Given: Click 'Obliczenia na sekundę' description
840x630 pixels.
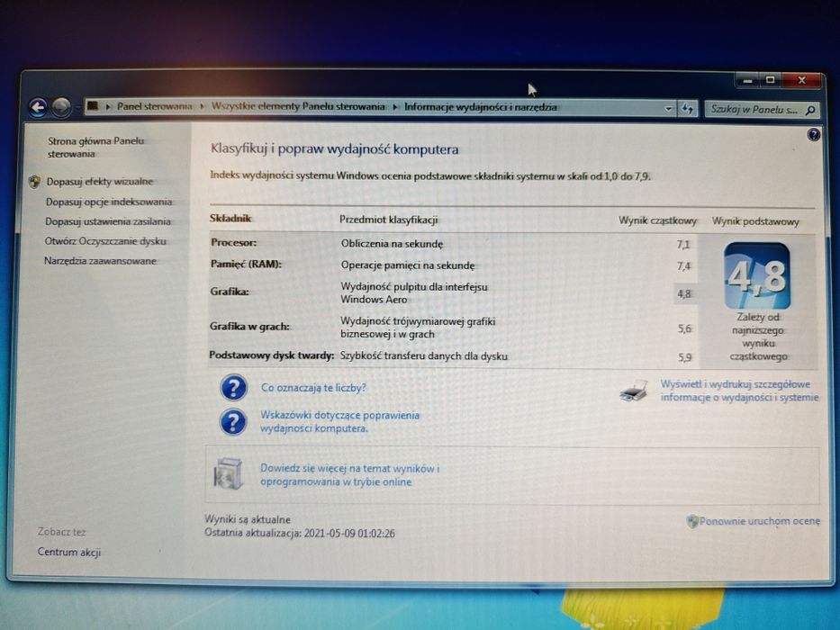Looking at the screenshot, I should (x=393, y=244).
